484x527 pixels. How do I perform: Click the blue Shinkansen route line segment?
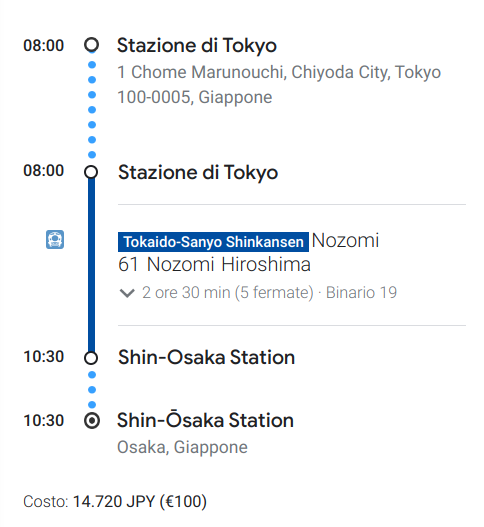tap(91, 265)
